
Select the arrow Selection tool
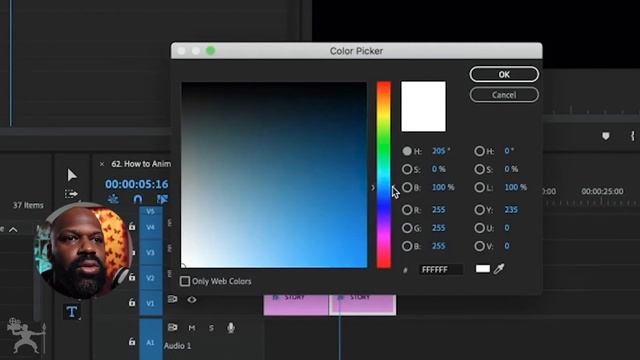[x=72, y=175]
